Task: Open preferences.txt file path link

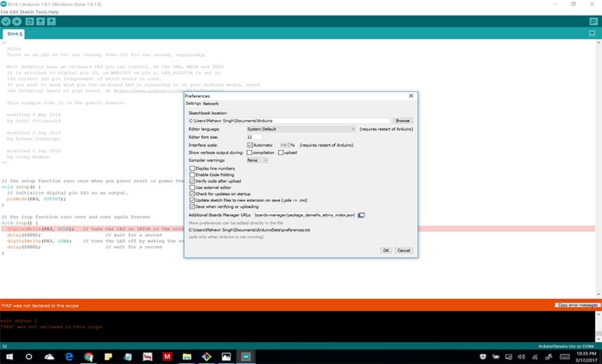Action: tap(249, 230)
